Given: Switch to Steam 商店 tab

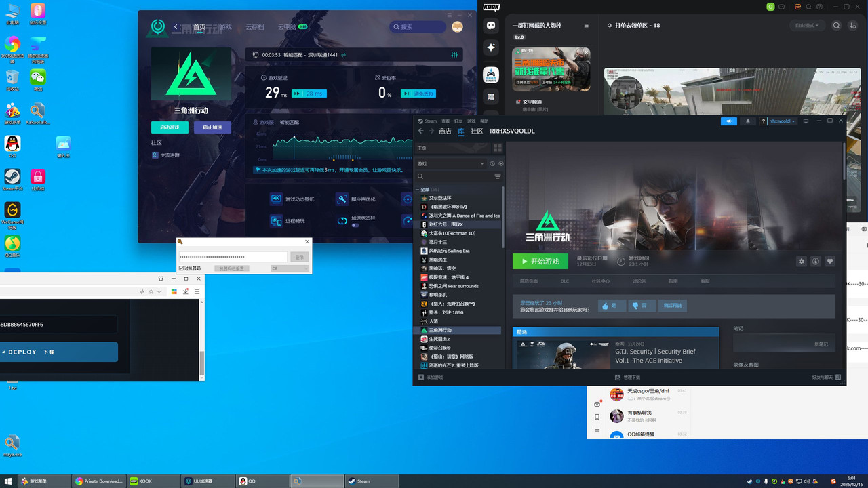Looking at the screenshot, I should 445,131.
